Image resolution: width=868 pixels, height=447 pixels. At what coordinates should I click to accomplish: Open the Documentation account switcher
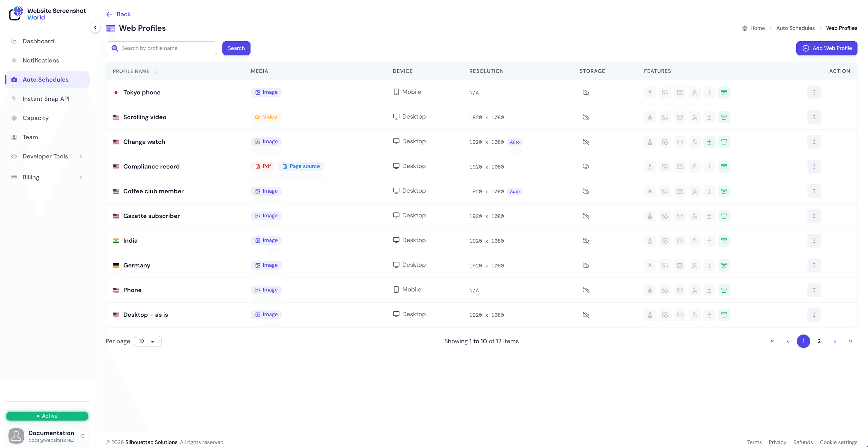tap(47, 436)
